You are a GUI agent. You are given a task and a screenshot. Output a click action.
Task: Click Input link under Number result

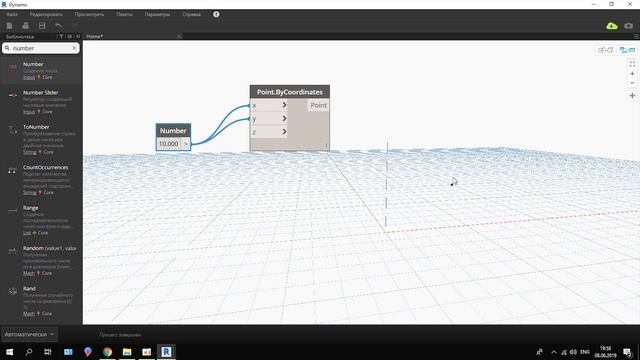click(x=29, y=77)
